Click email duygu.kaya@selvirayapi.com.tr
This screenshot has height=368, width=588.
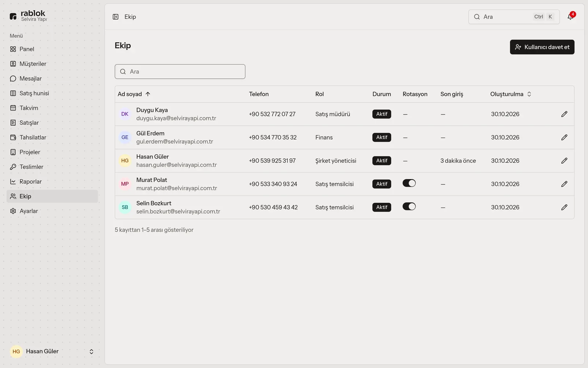click(x=176, y=118)
